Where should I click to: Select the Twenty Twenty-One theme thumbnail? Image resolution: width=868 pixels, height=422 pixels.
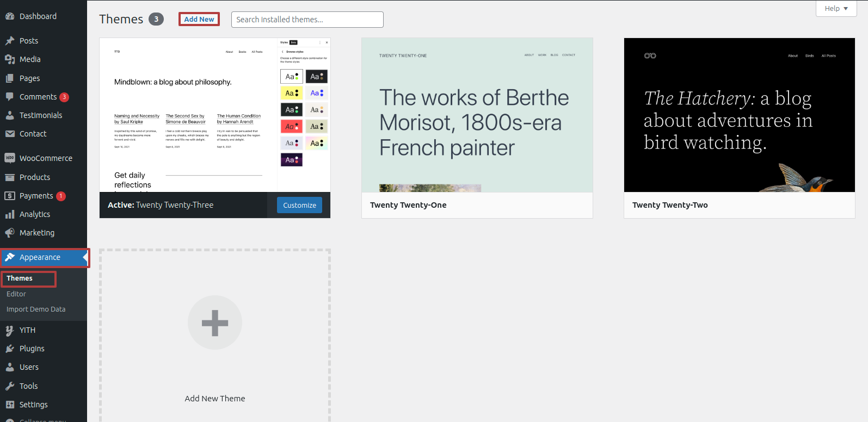477,115
